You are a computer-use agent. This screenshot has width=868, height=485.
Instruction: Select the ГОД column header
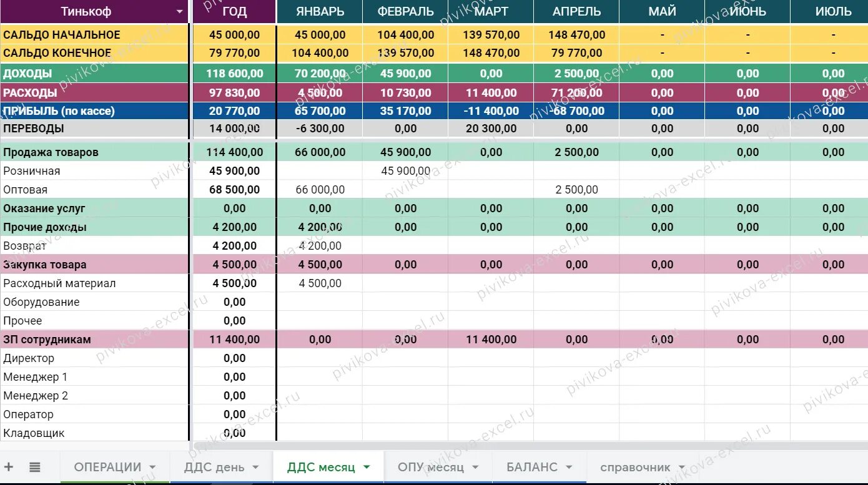(x=234, y=12)
